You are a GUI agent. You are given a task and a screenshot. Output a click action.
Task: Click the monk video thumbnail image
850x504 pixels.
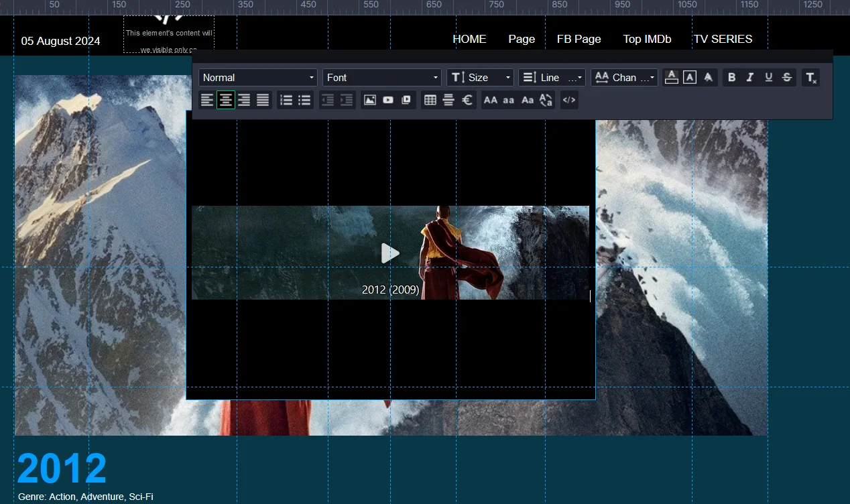coord(390,253)
